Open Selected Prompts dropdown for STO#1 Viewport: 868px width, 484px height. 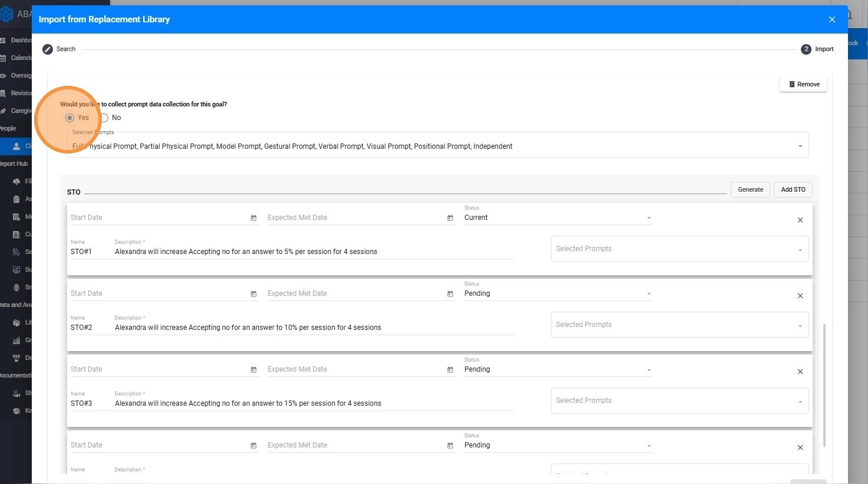(x=680, y=249)
